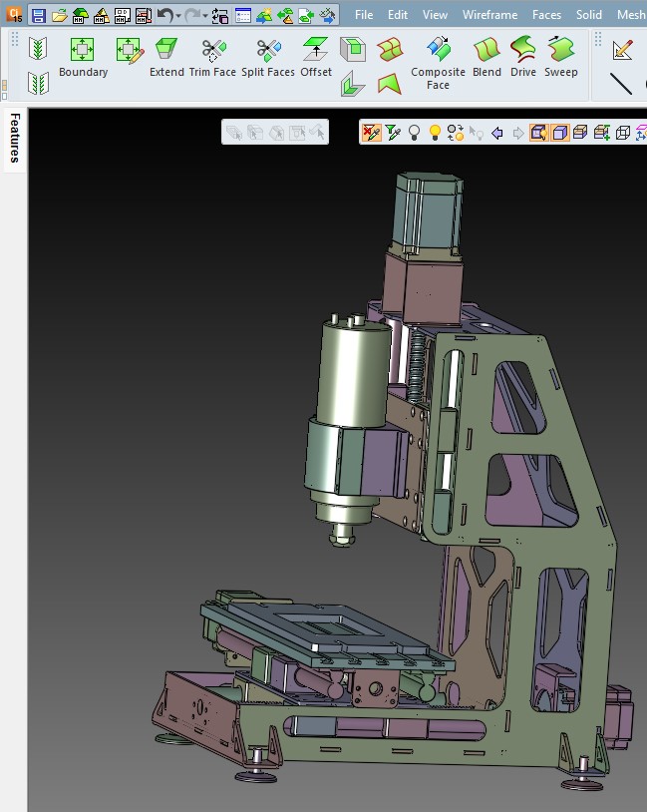Click the blue left arrow previous view button
The width and height of the screenshot is (647, 812).
[x=497, y=133]
